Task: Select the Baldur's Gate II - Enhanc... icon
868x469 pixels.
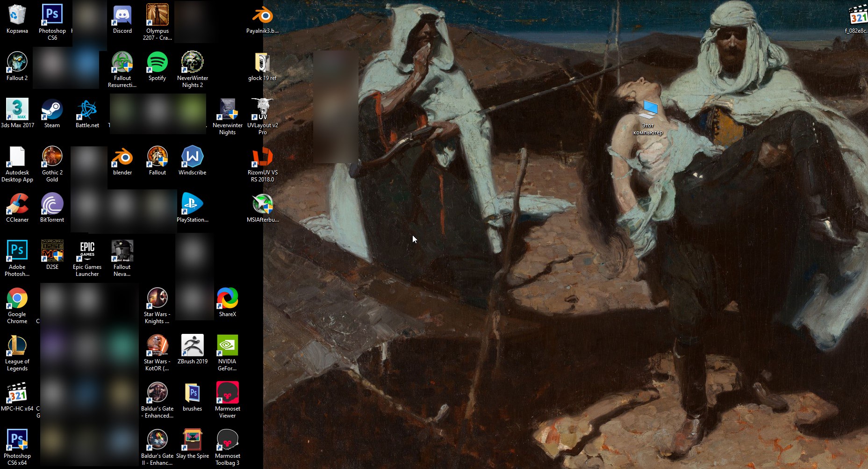Action: [158, 440]
